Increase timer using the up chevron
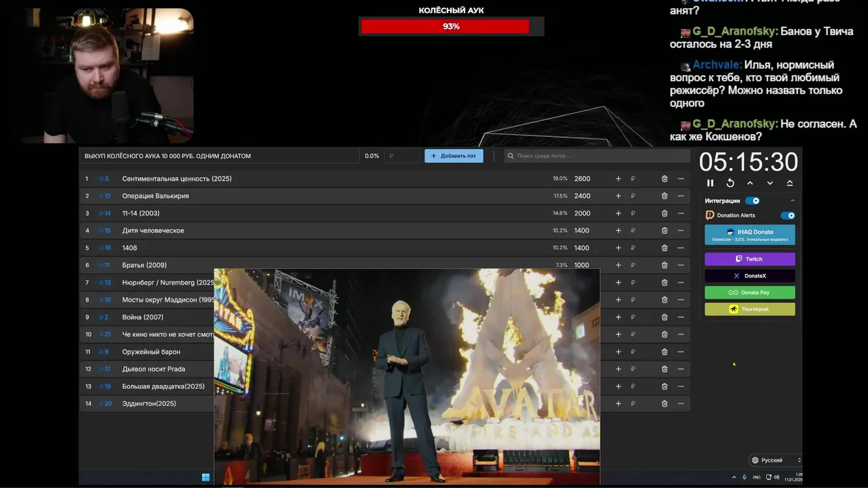 click(x=750, y=183)
